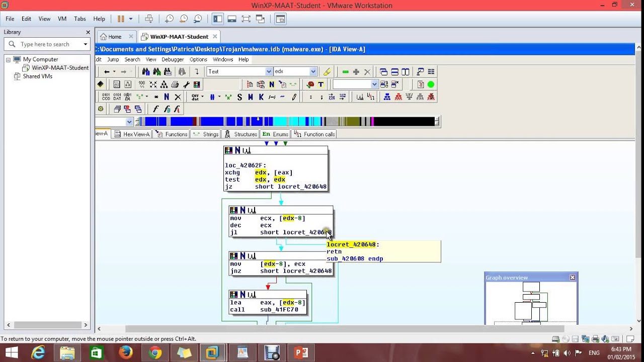Click the red bug debugger icon
The width and height of the screenshot is (644, 362).
tap(310, 84)
